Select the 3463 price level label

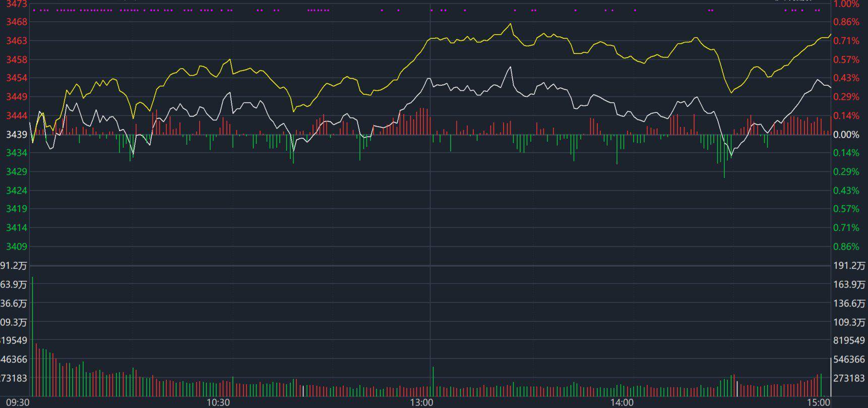tap(17, 41)
